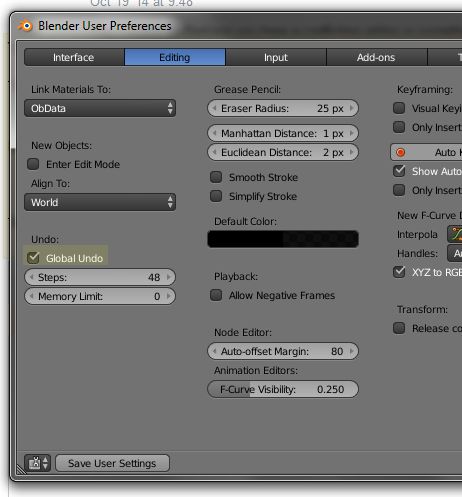Click the Keyframing section label
Image resolution: width=462 pixels, height=497 pixels.
pos(425,89)
